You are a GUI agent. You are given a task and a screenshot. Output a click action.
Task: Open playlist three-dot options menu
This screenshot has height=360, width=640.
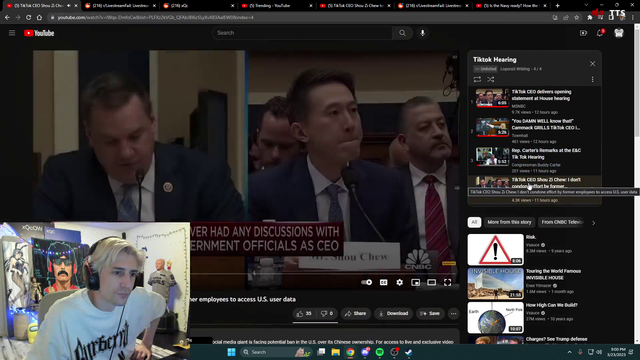point(592,80)
